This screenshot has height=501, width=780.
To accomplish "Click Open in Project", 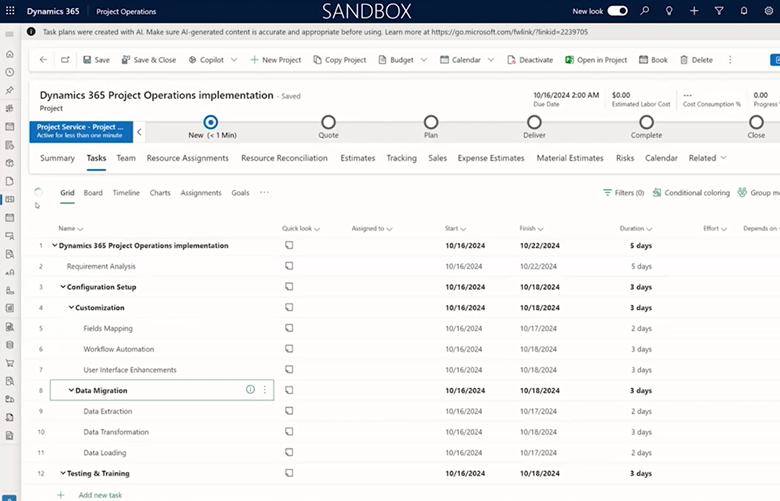I will [596, 60].
